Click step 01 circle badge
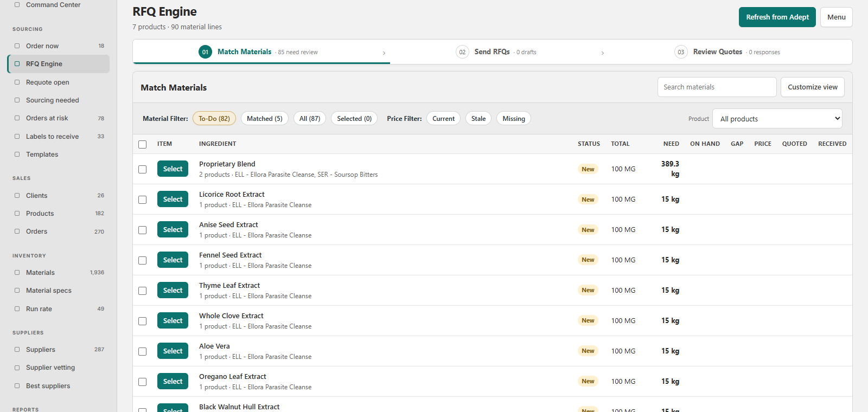Screen dimensions: 868x412 205,52
